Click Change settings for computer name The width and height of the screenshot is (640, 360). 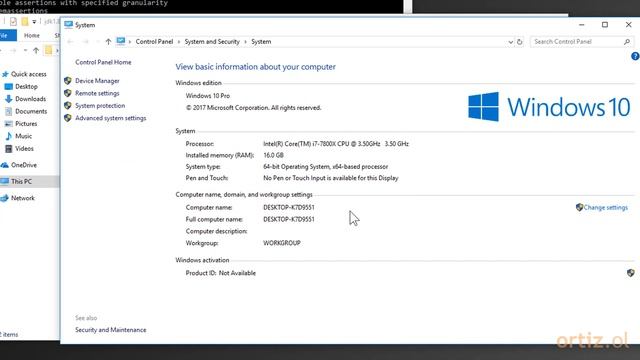point(605,207)
